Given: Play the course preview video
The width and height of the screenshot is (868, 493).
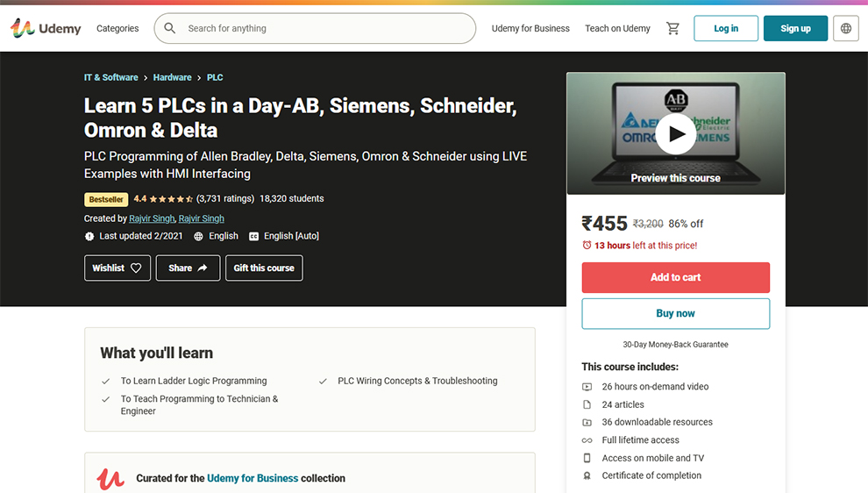Looking at the screenshot, I should point(675,133).
